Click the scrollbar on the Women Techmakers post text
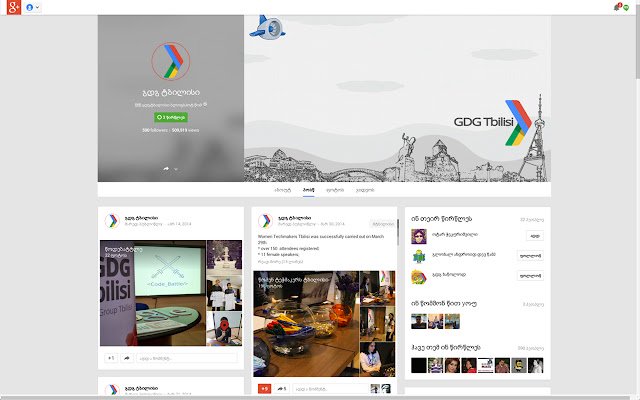The image size is (640, 400). click(398, 232)
